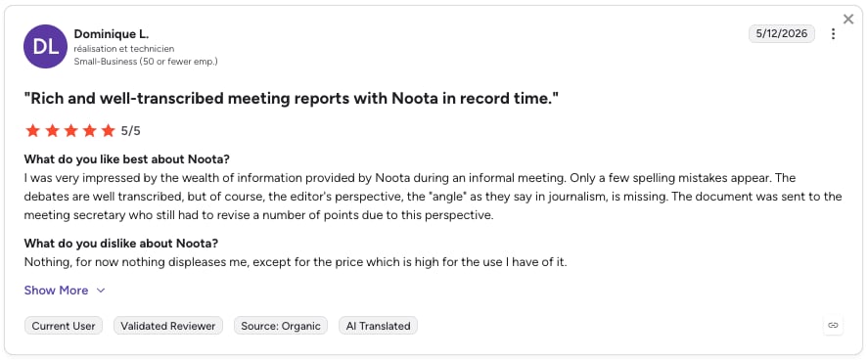Close the review card with X
The image size is (868, 360).
tap(848, 20)
